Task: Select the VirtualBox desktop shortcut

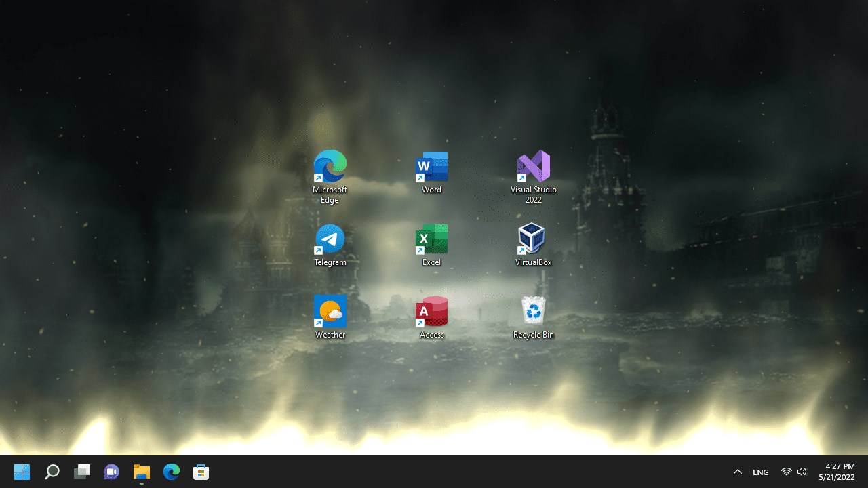Action: click(x=534, y=245)
